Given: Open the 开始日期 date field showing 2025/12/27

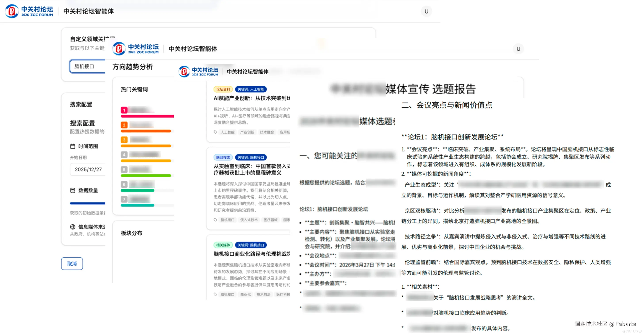Looking at the screenshot, I should click(88, 169).
